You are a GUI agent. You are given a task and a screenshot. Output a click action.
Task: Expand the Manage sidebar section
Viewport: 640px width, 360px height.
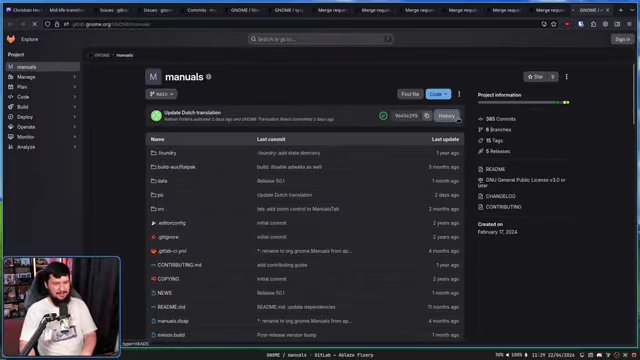pos(42,77)
